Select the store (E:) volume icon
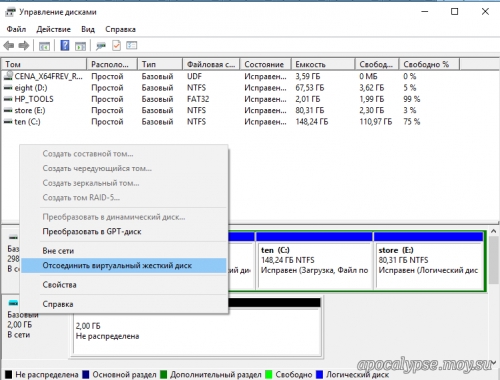Viewport: 500px width, 380px height. click(8, 111)
